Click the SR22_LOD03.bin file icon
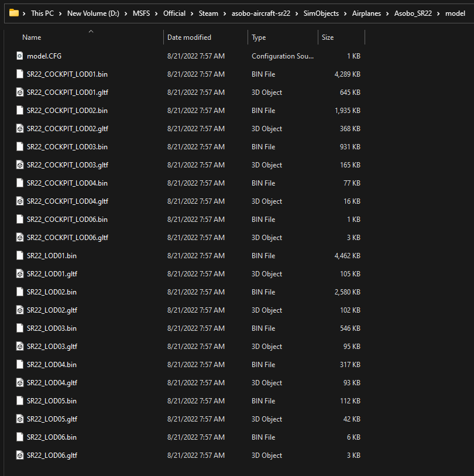 point(19,328)
